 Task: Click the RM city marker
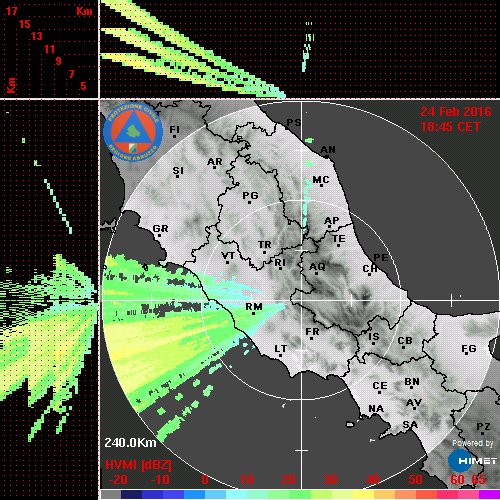point(254,314)
